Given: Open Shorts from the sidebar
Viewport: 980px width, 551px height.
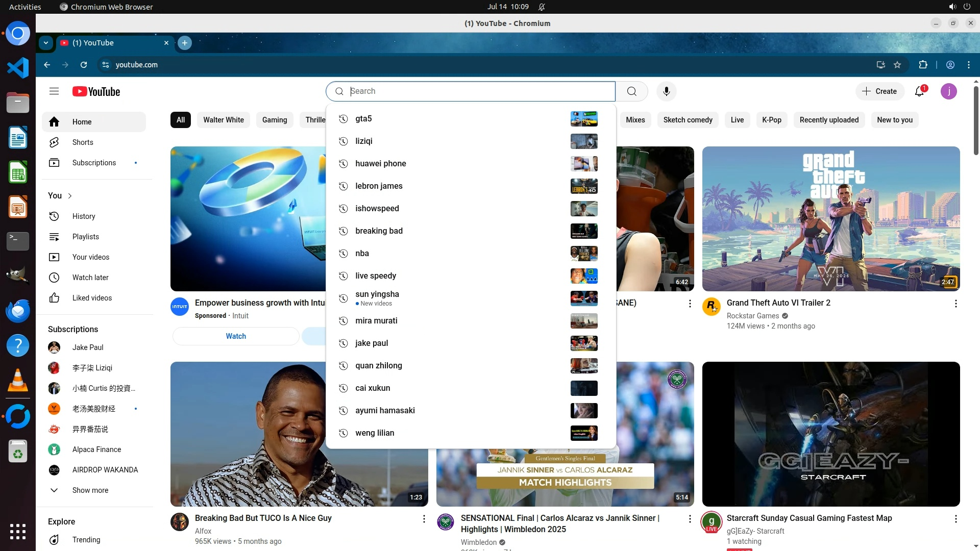Looking at the screenshot, I should (82, 142).
